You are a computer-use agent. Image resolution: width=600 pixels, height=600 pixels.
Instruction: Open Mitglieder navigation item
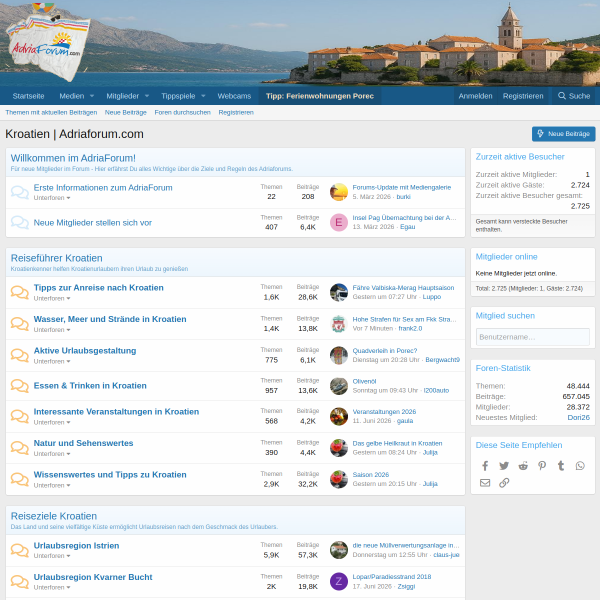coord(122,96)
